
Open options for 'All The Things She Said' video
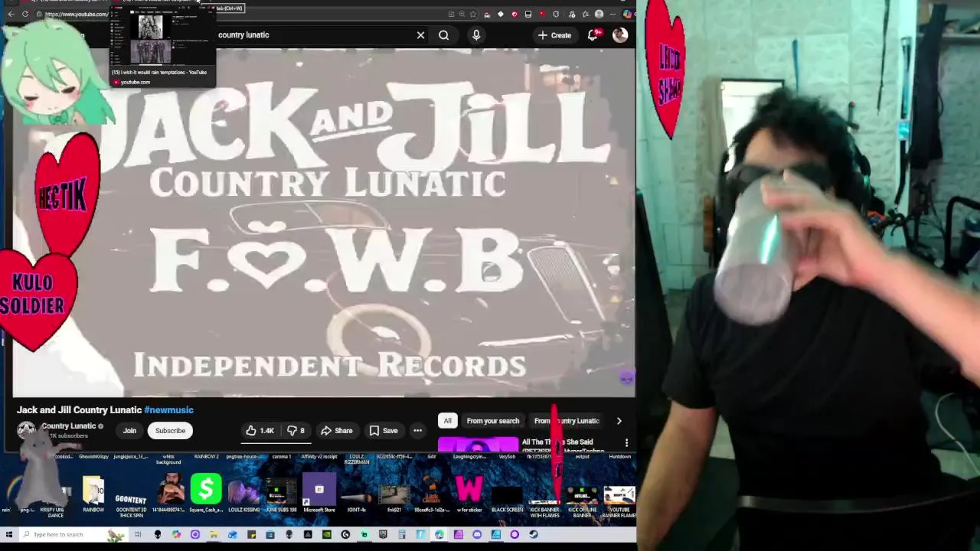(x=626, y=443)
